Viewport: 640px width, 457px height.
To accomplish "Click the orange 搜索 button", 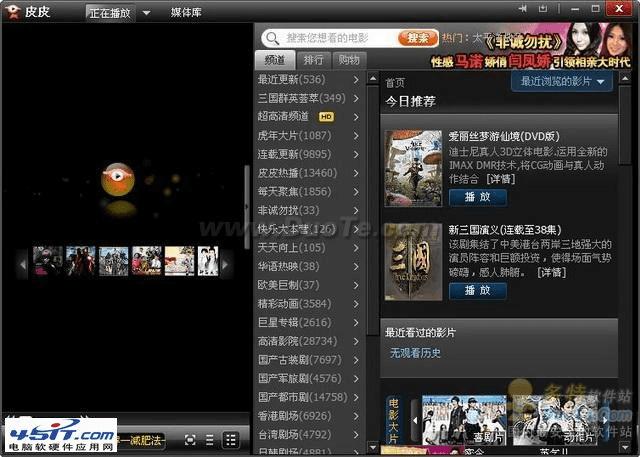I will click(x=418, y=38).
